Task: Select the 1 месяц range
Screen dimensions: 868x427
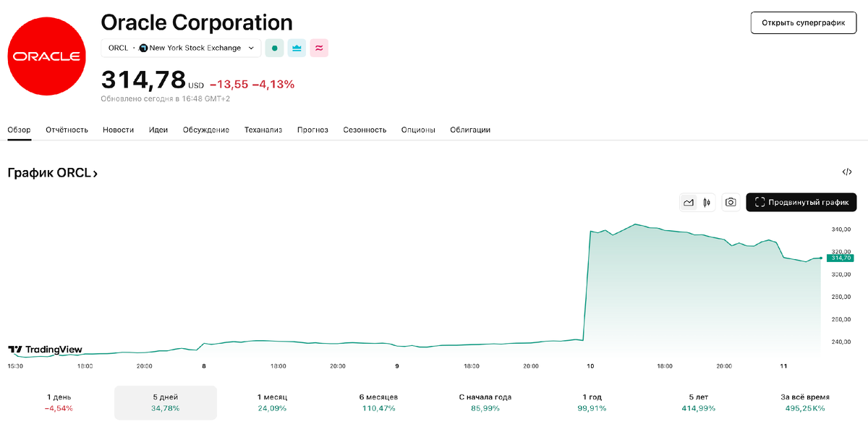Action: coord(272,402)
